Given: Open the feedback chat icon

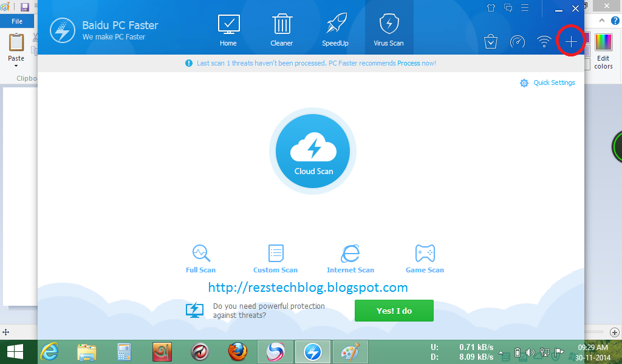Looking at the screenshot, I should click(x=508, y=8).
